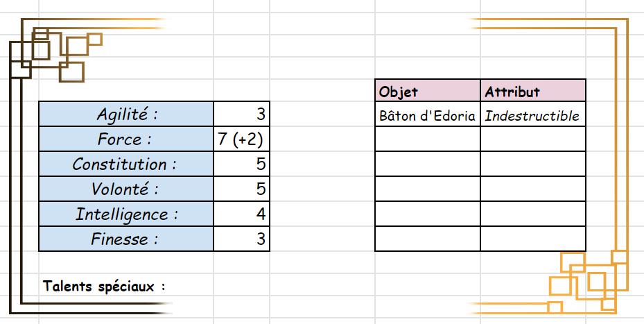Click the Constitution value cell

click(x=241, y=164)
